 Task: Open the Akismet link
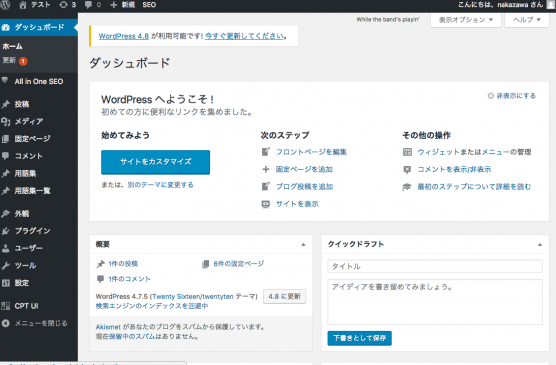[x=108, y=327]
